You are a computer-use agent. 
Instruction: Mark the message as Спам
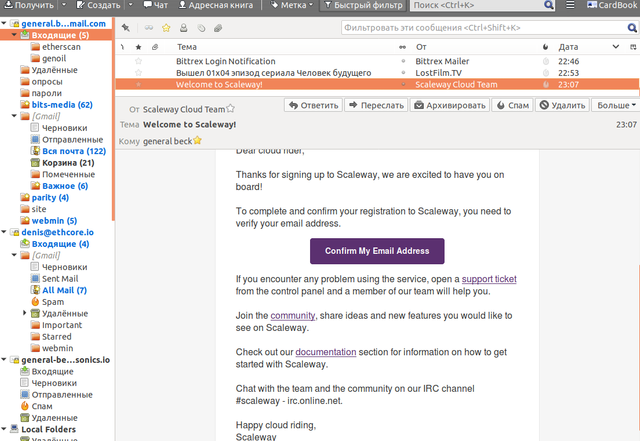coord(512,105)
